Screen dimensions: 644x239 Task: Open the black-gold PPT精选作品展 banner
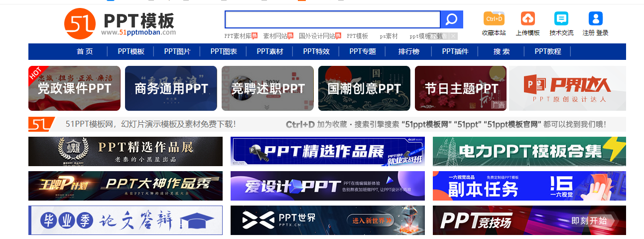pyautogui.click(x=126, y=151)
